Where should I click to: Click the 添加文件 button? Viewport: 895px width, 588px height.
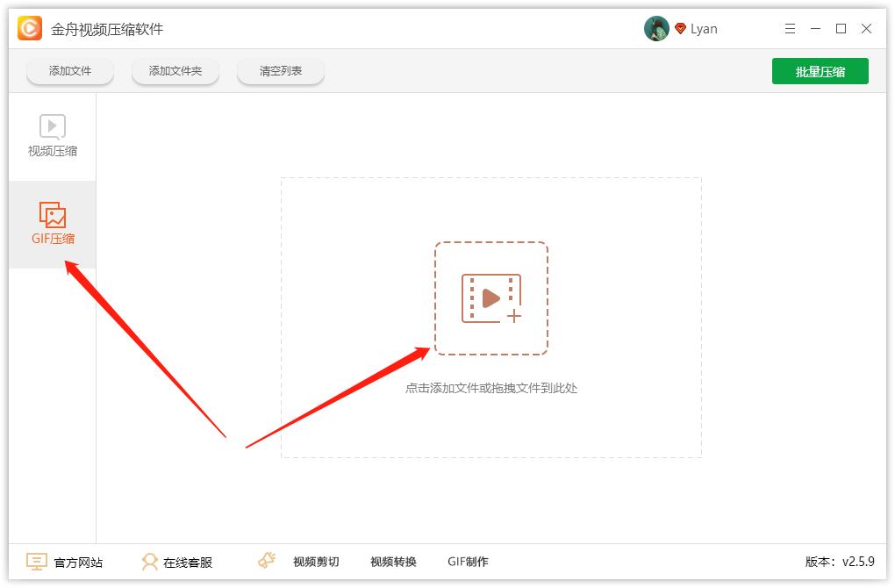(x=70, y=71)
